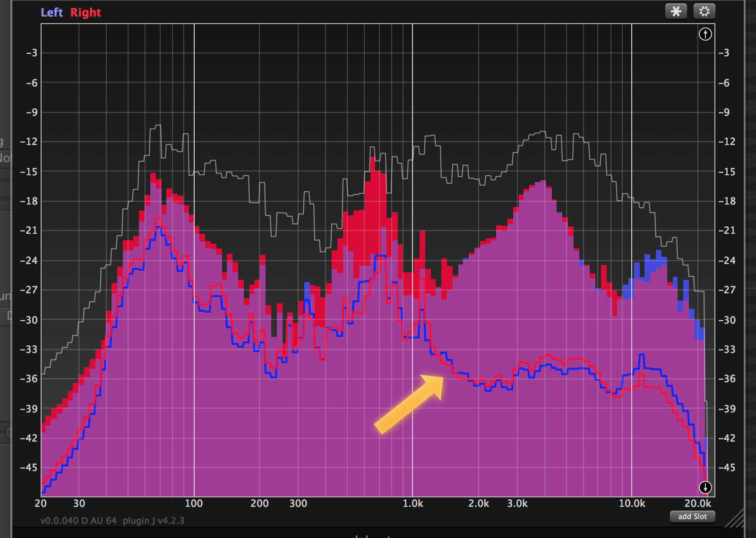Viewport: 756px width, 538px height.
Task: Click the 3.0k frequency axis label
Action: click(517, 504)
